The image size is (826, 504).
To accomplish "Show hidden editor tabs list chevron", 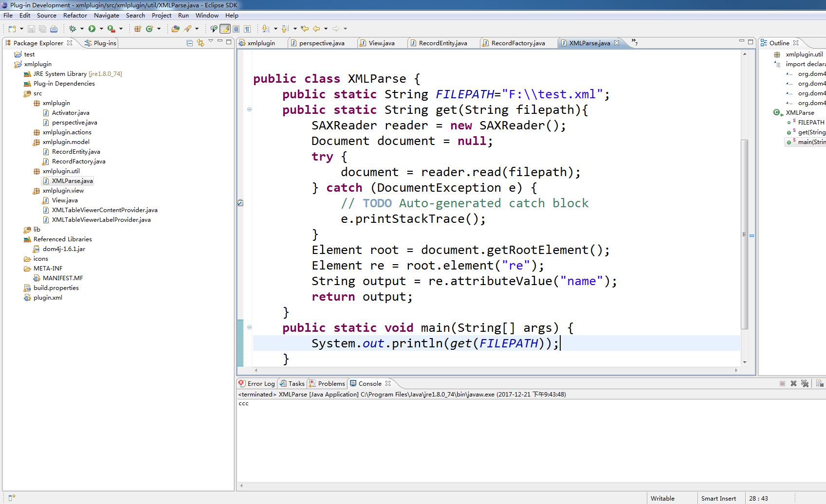I will 634,42.
